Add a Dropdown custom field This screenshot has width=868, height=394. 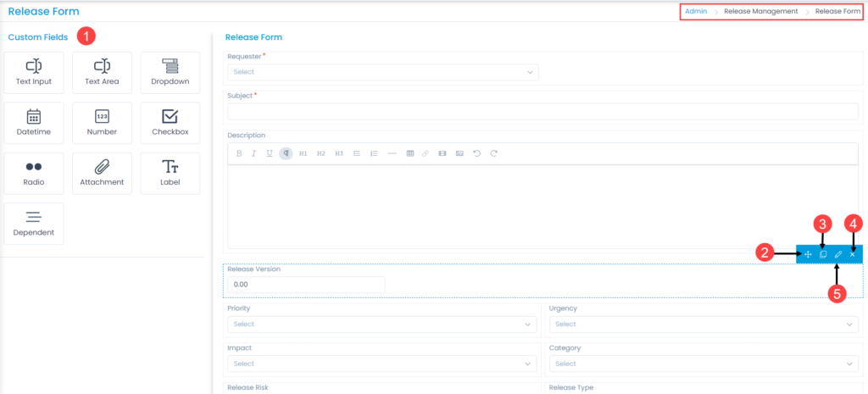(170, 73)
